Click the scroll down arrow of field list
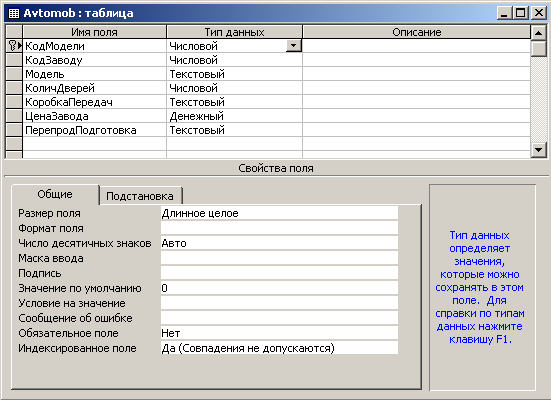The height and width of the screenshot is (400, 551). 538,150
